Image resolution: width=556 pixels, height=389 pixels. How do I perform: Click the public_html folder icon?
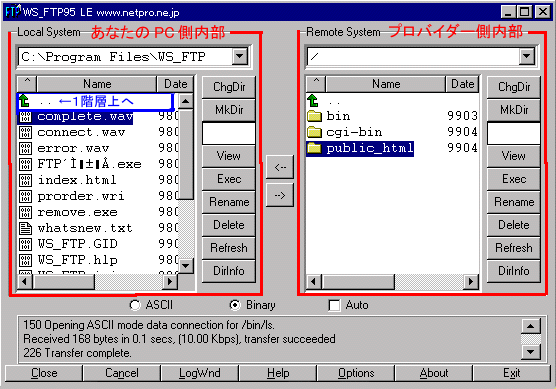314,148
